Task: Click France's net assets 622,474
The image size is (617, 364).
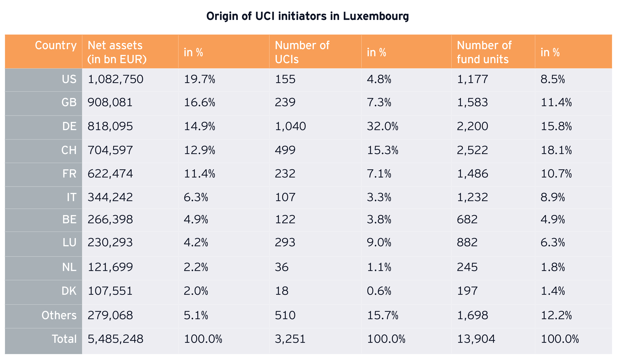Action: click(x=110, y=174)
